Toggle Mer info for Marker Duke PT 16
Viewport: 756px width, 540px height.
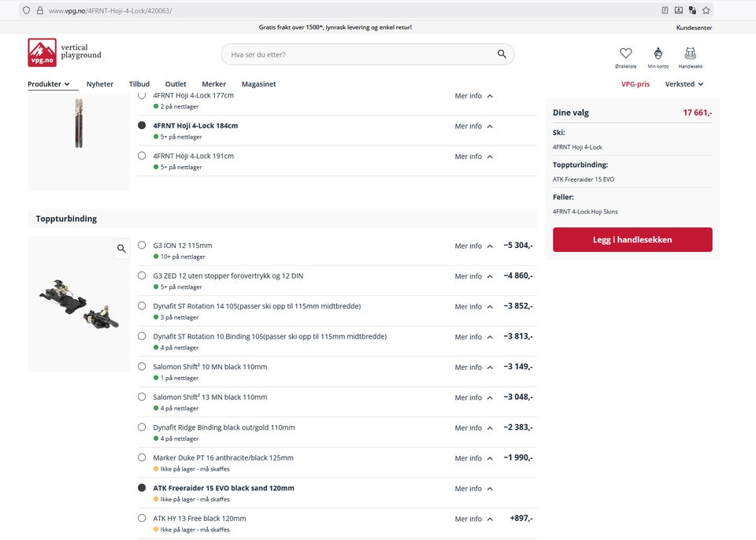[x=473, y=458]
